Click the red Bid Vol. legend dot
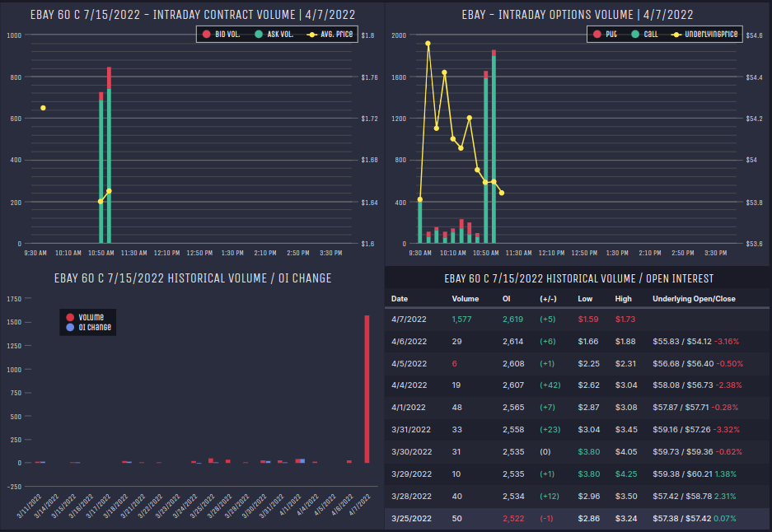This screenshot has height=532, width=772. click(206, 34)
